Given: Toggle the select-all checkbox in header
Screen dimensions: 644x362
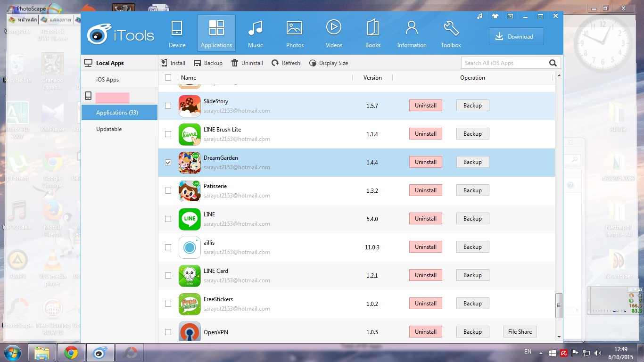Looking at the screenshot, I should tap(168, 78).
